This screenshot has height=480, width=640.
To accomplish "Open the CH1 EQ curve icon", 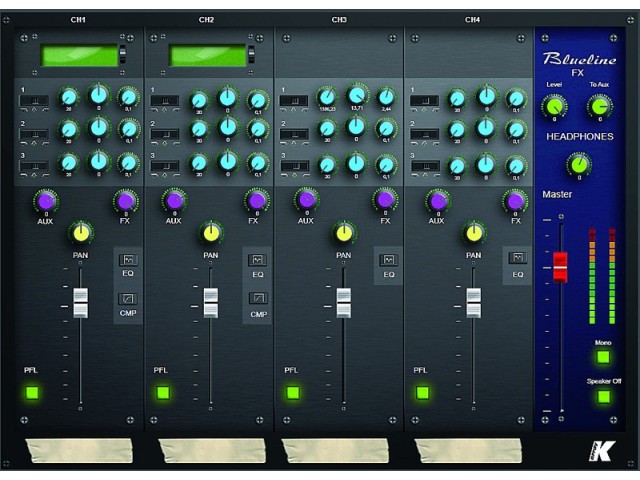I will pos(128,260).
